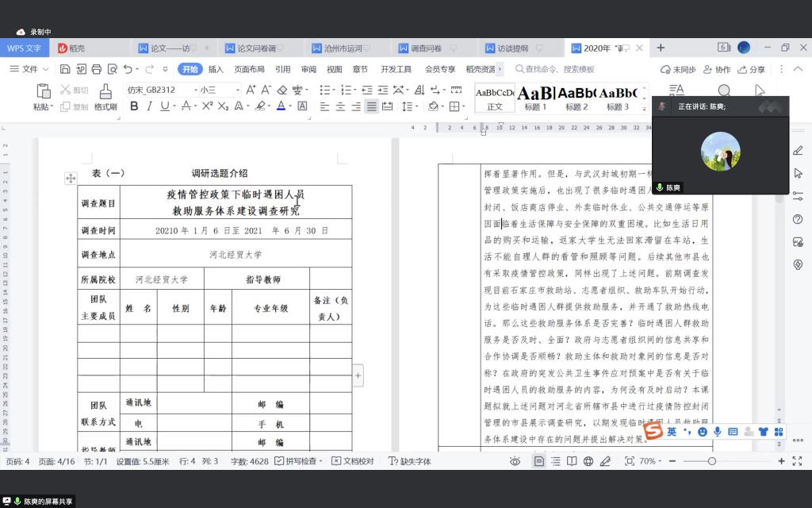Click the save icon in the quick toolbar
Viewport: 812px width, 508px height.
click(x=64, y=69)
